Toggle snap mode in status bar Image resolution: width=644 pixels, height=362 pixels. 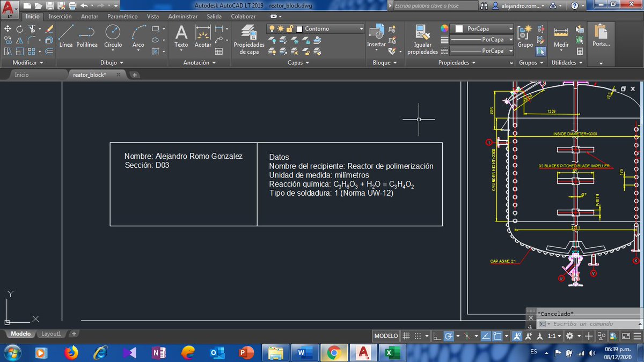click(418, 336)
